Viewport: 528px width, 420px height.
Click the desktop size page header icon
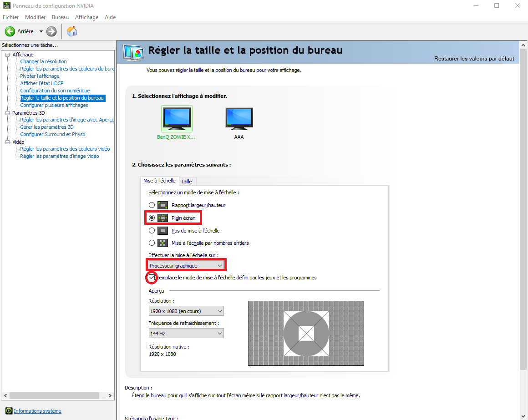tap(133, 52)
